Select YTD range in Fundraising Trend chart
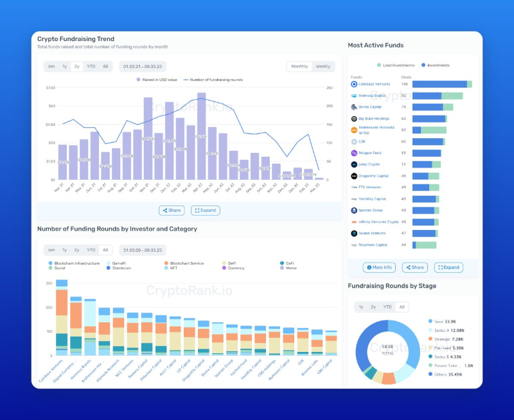The height and width of the screenshot is (420, 514). tap(91, 67)
